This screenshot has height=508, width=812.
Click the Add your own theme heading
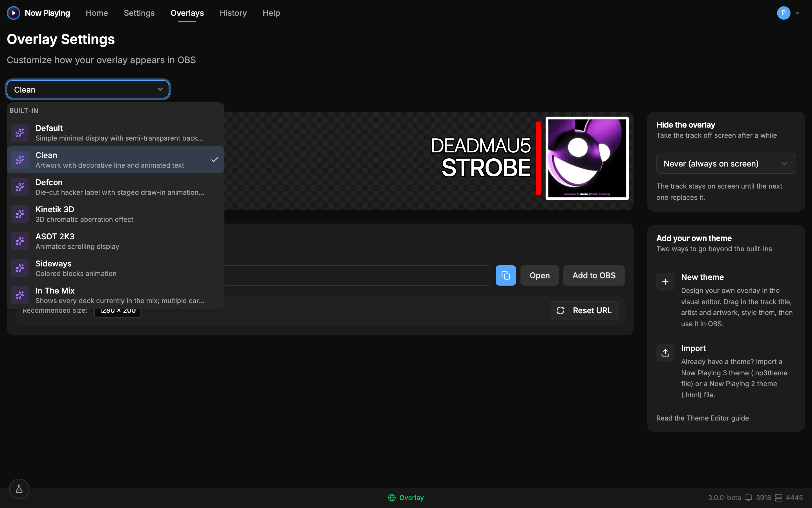pos(694,238)
